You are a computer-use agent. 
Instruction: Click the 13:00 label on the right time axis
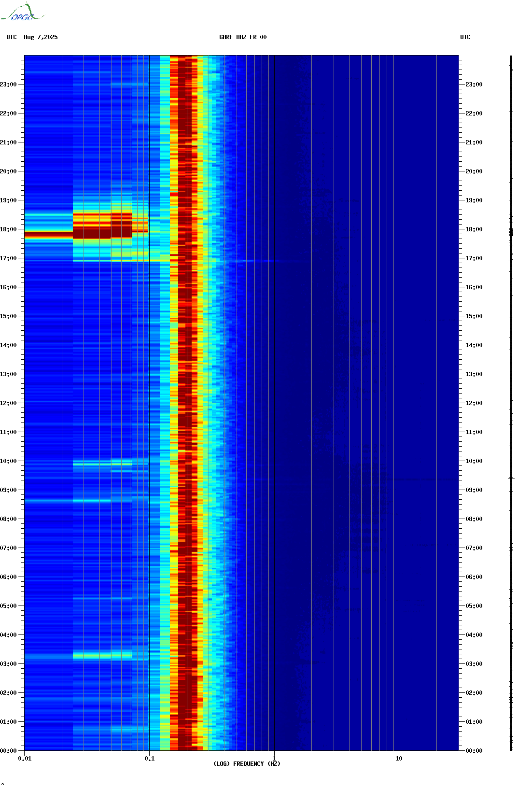point(474,374)
